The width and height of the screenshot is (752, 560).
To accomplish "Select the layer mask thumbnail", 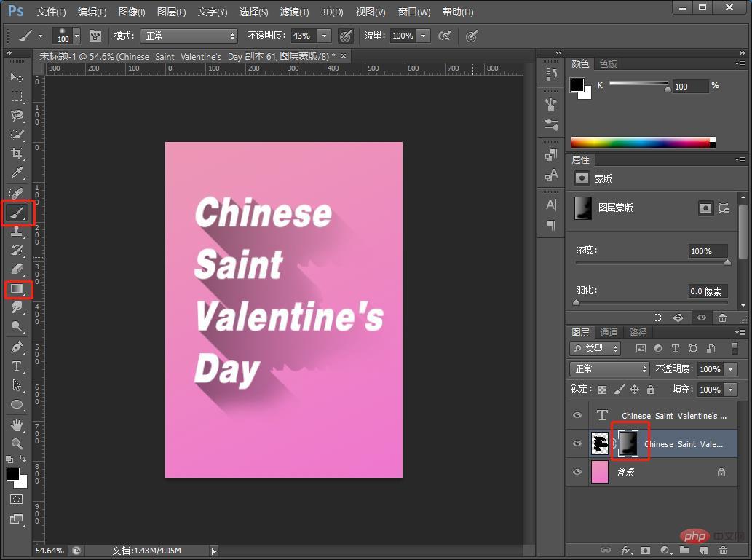I will (x=628, y=443).
